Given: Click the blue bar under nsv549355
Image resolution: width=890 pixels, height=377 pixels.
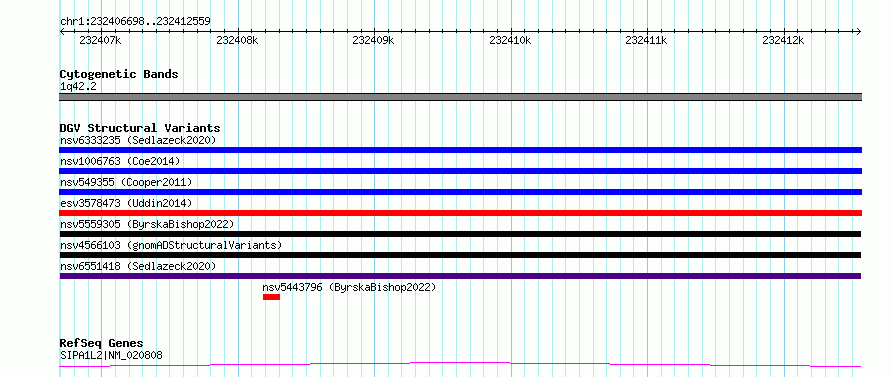Looking at the screenshot, I should (460, 192).
